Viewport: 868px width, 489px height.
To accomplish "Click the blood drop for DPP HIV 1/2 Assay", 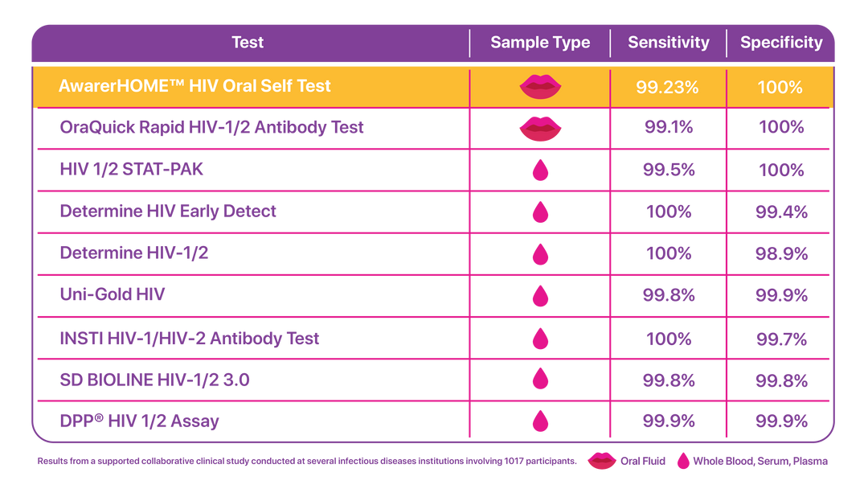I will pyautogui.click(x=540, y=421).
